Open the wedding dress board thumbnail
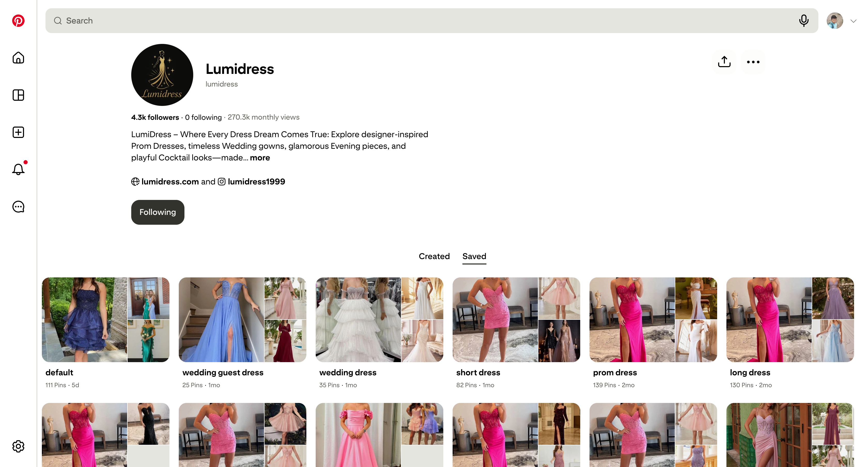 (x=379, y=320)
